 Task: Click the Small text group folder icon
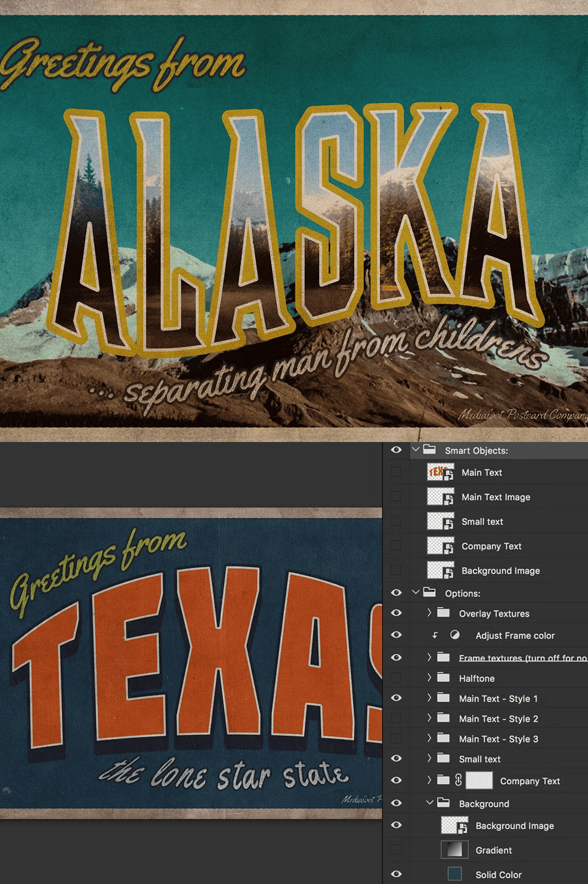click(x=443, y=759)
